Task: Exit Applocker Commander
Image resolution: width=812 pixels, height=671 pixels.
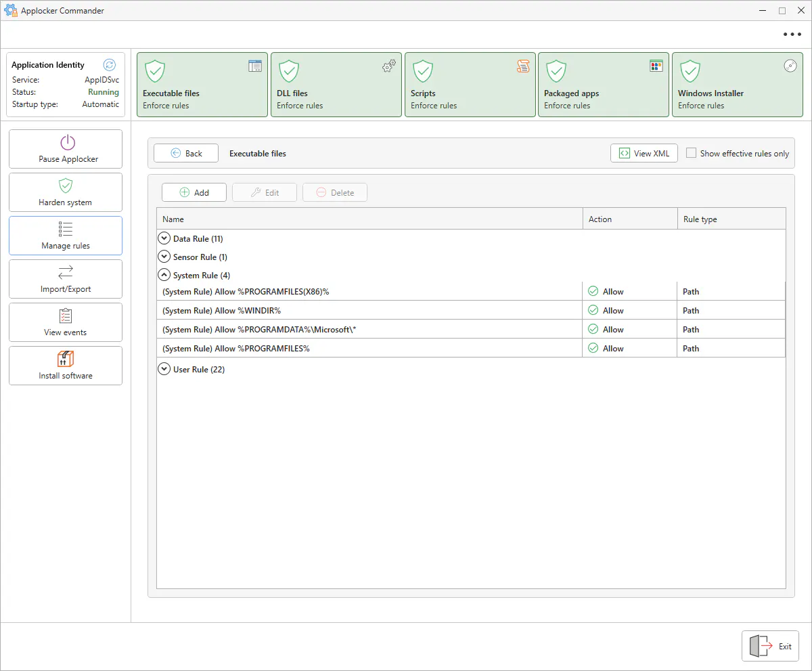Action: [x=771, y=646]
